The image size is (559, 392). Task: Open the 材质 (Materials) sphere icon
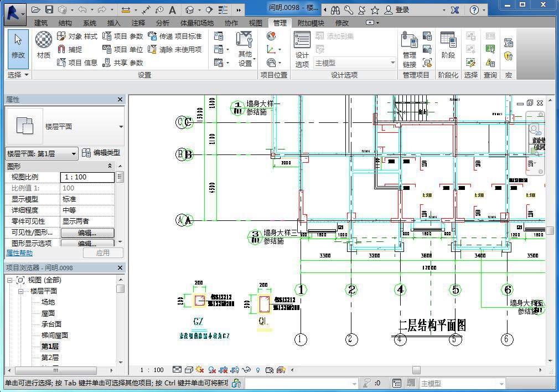44,45
